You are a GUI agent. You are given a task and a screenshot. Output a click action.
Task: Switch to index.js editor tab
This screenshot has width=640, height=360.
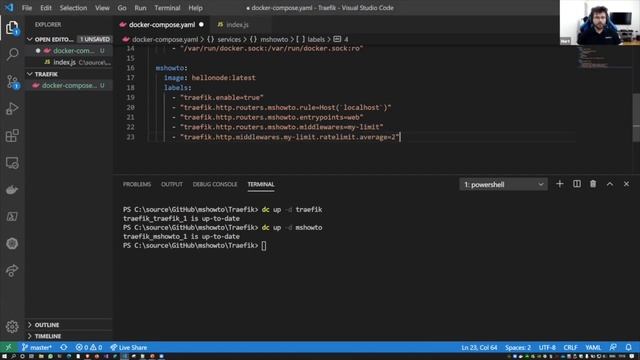237,24
